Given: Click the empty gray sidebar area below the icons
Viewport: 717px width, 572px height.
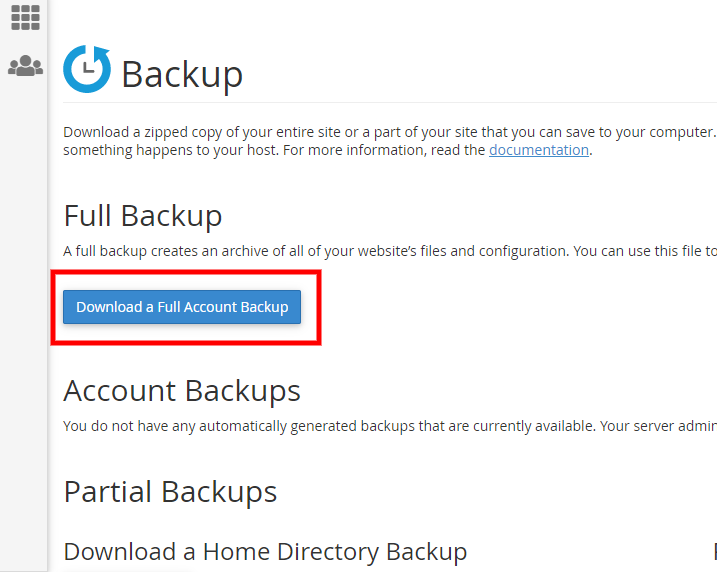Looking at the screenshot, I should [x=23, y=320].
